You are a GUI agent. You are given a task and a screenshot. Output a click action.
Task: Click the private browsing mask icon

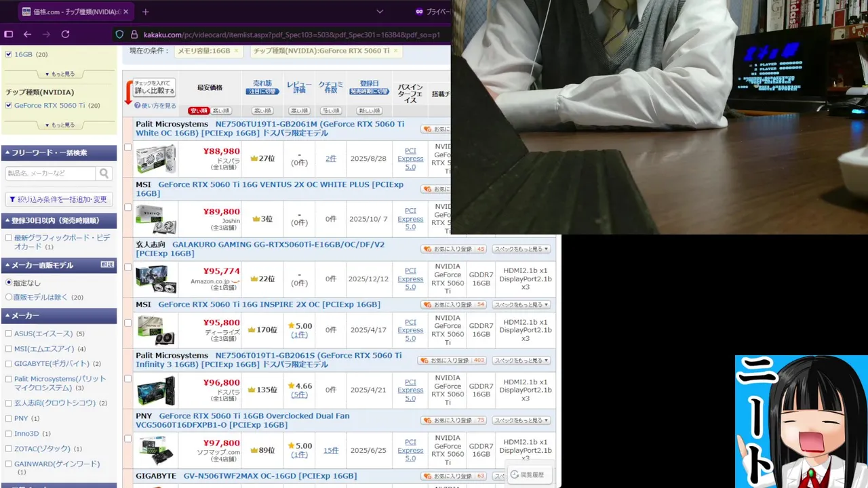coord(419,12)
